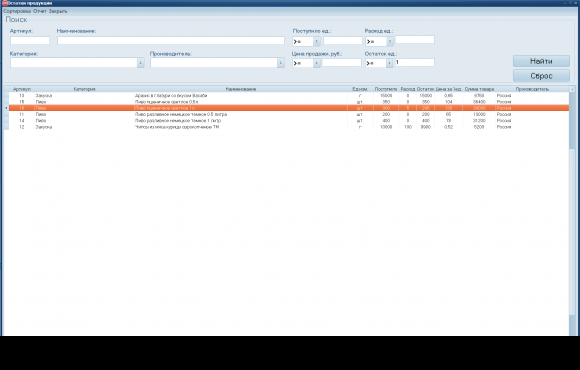Viewport: 580px width, 370px height.
Task: Click the Найти button
Action: click(541, 61)
